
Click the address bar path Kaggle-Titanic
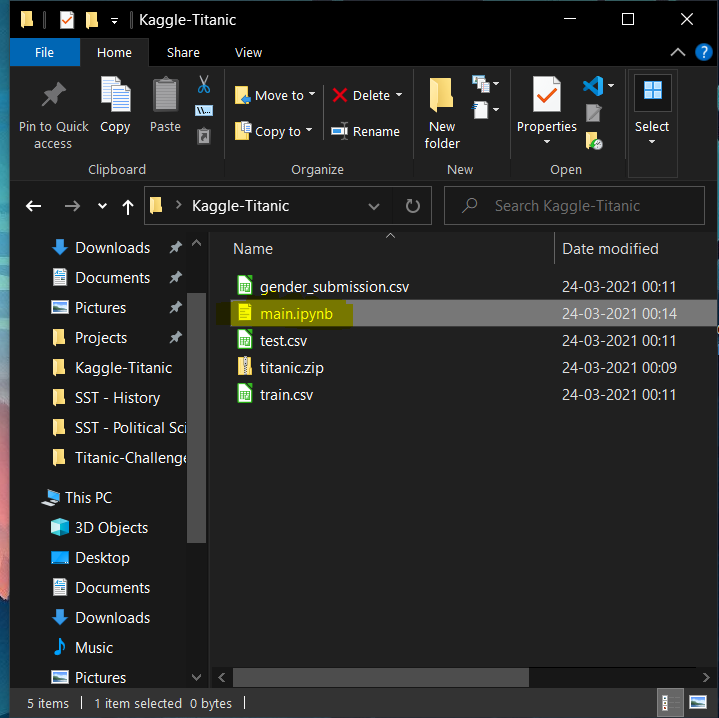[x=240, y=206]
